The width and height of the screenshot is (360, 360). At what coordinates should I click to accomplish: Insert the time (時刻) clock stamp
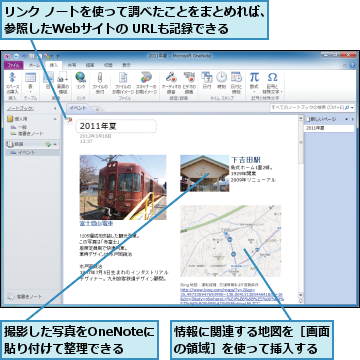click(221, 77)
